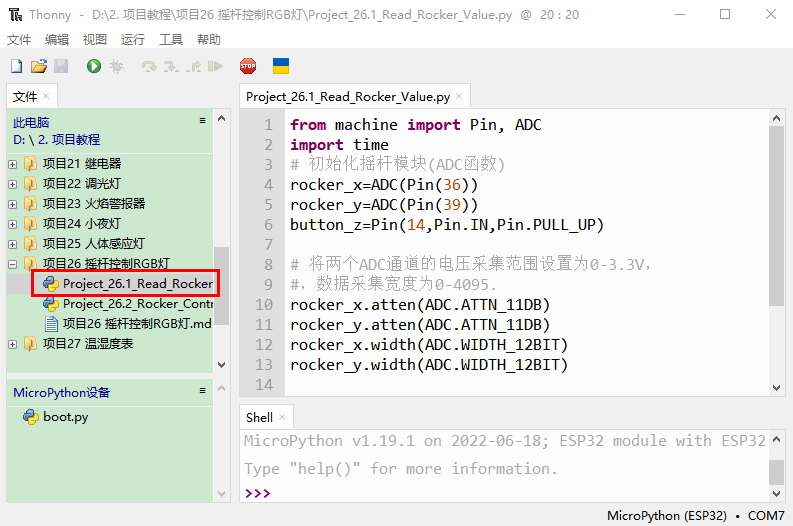
Task: Click the Ukraine flag icon
Action: click(x=281, y=66)
